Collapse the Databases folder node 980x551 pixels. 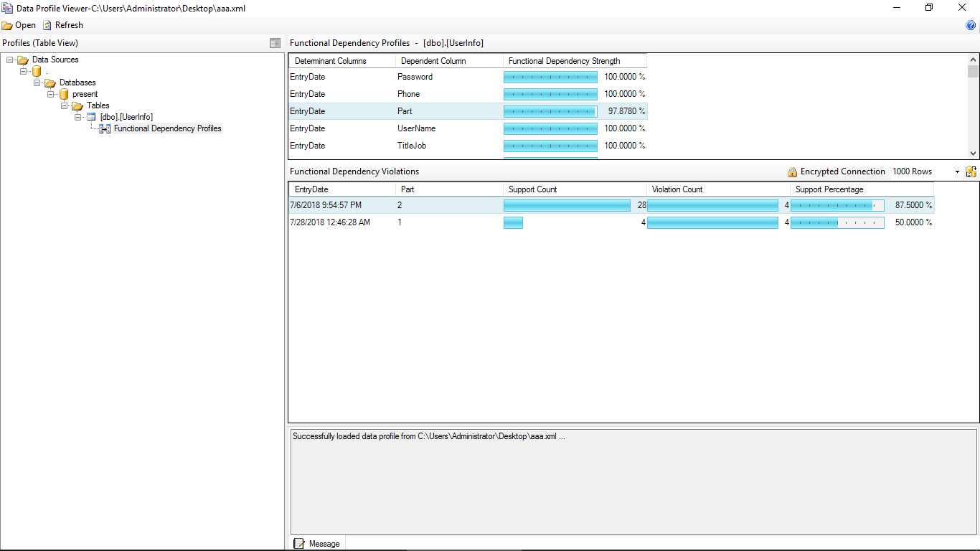coord(37,83)
